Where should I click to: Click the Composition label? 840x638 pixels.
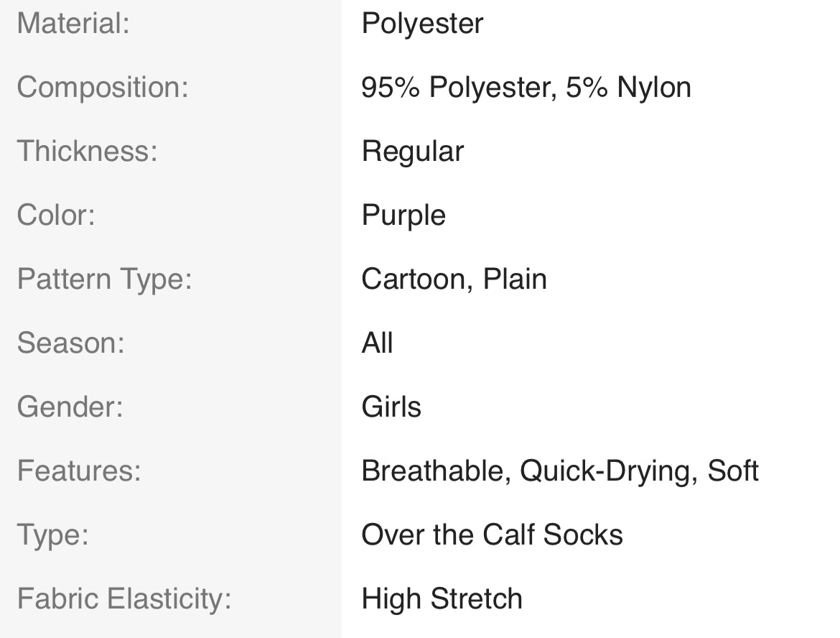tap(102, 88)
